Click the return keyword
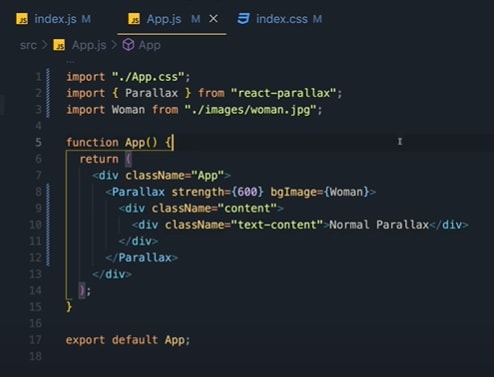Screen dimensions: 494x377 [x=99, y=159]
